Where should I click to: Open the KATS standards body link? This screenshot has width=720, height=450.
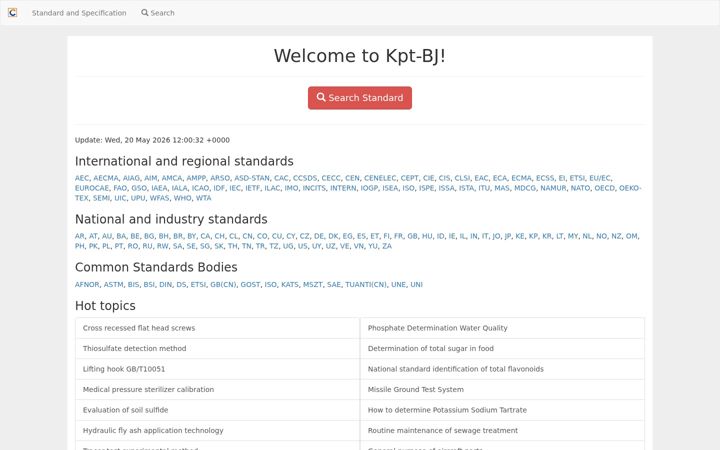pyautogui.click(x=290, y=285)
